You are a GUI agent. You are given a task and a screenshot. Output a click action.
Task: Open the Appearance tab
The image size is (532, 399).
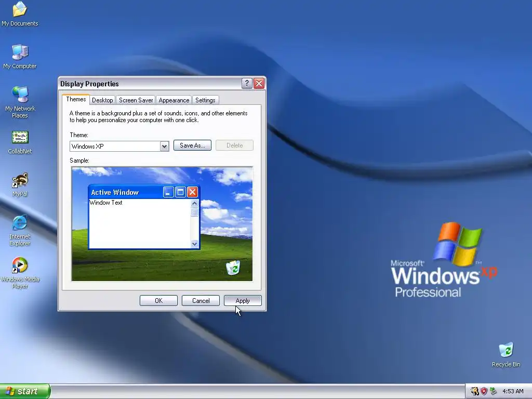click(x=174, y=100)
